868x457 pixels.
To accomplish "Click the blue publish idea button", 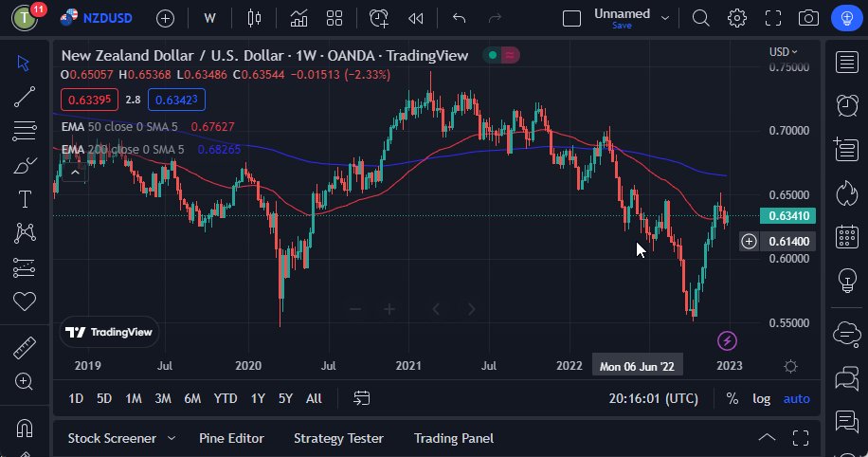I will (847, 18).
